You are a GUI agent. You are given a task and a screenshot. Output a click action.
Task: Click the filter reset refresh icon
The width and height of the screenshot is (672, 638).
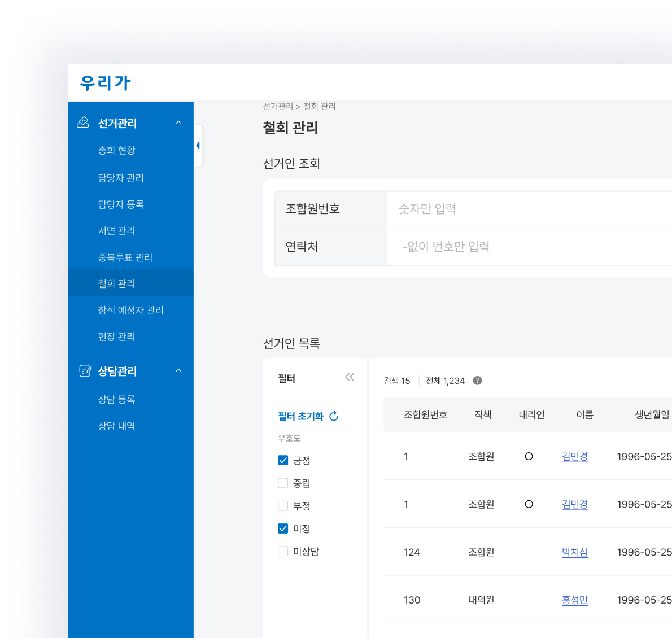tap(334, 416)
